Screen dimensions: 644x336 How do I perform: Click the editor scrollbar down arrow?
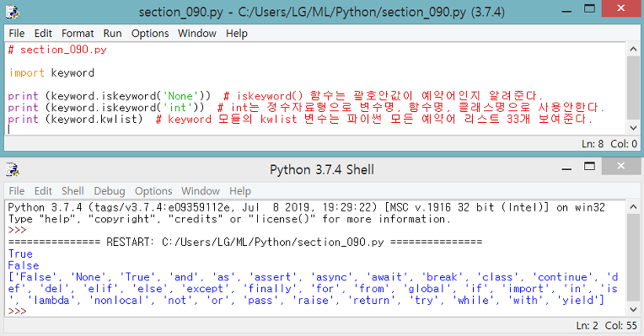tap(633, 128)
